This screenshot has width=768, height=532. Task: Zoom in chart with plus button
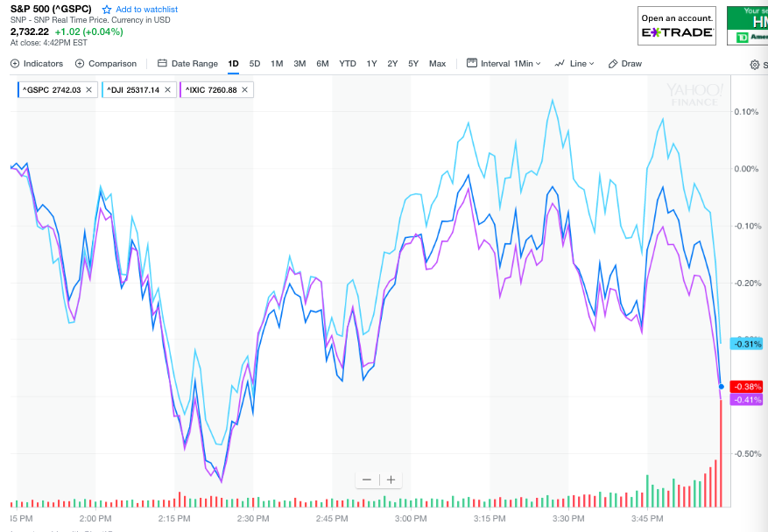coord(391,479)
